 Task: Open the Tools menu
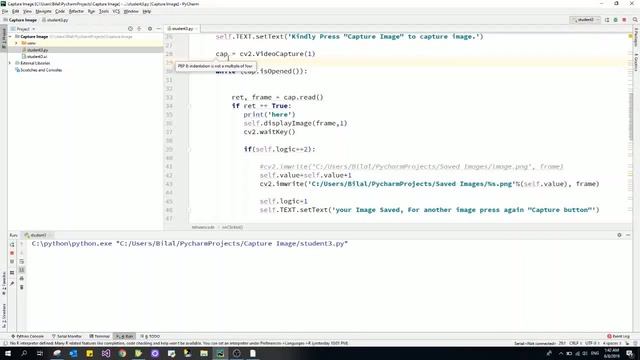pos(104,11)
